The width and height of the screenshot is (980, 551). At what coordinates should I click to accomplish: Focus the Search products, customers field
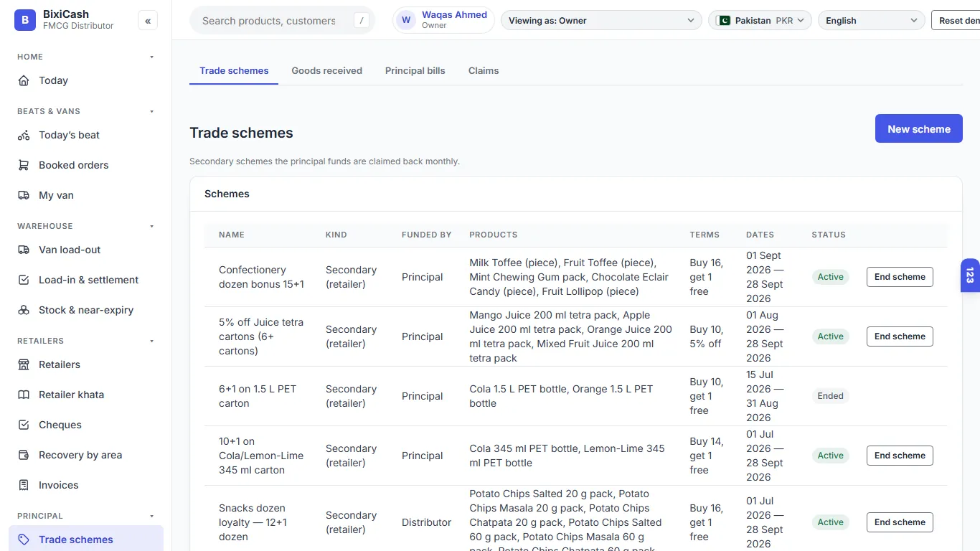click(282, 21)
